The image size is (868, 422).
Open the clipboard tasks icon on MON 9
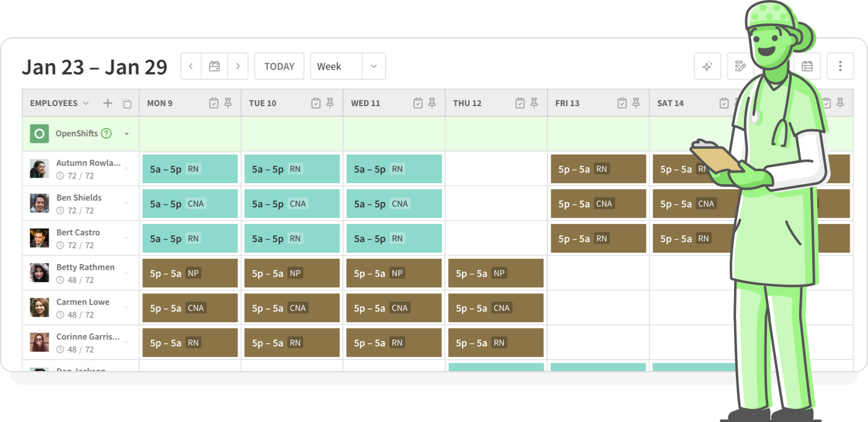pos(213,102)
